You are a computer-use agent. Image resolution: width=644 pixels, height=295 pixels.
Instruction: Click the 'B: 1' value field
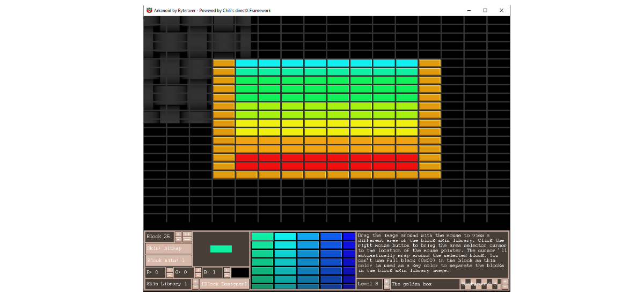pyautogui.click(x=213, y=272)
